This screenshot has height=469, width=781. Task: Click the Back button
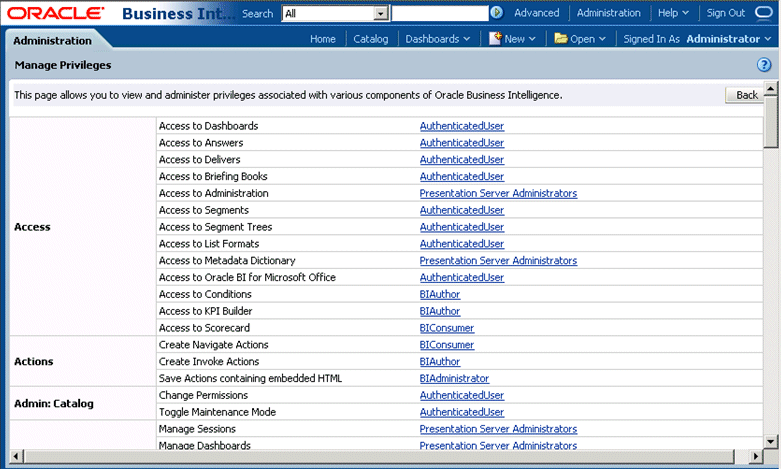(x=747, y=95)
